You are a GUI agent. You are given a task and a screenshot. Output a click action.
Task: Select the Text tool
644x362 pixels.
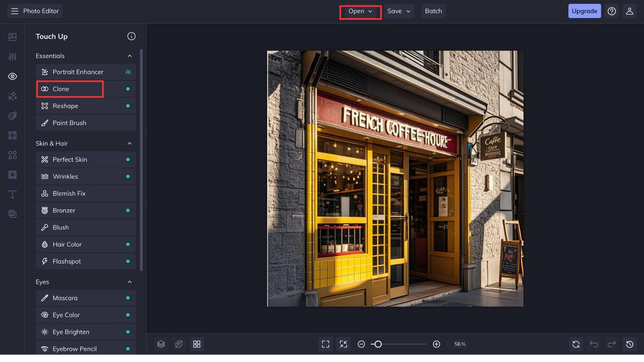point(12,194)
